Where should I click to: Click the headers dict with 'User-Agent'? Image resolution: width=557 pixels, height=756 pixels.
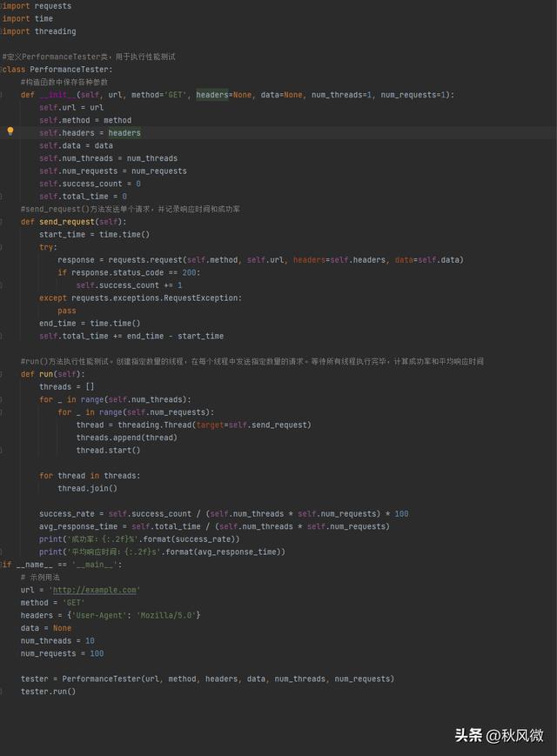(x=111, y=616)
